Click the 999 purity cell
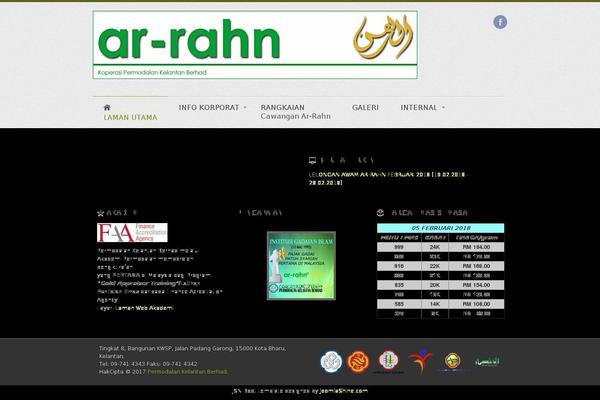The width and height of the screenshot is (600, 400). [399, 247]
